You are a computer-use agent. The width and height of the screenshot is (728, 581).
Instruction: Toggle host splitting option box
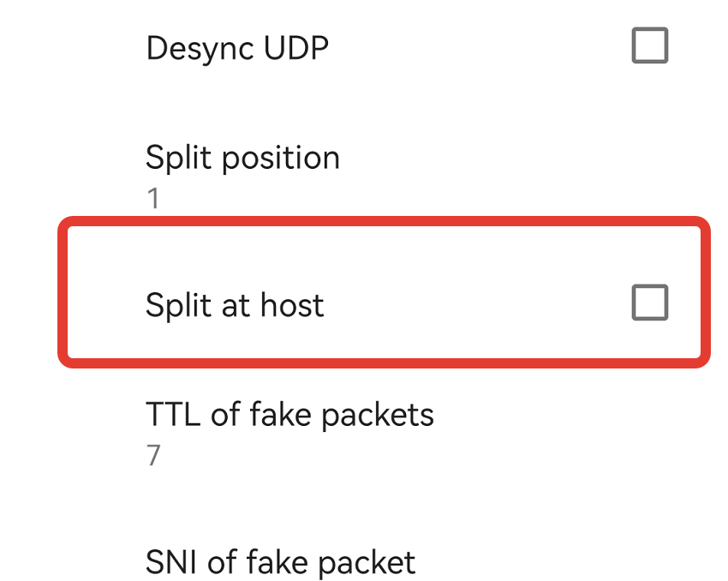tap(649, 303)
